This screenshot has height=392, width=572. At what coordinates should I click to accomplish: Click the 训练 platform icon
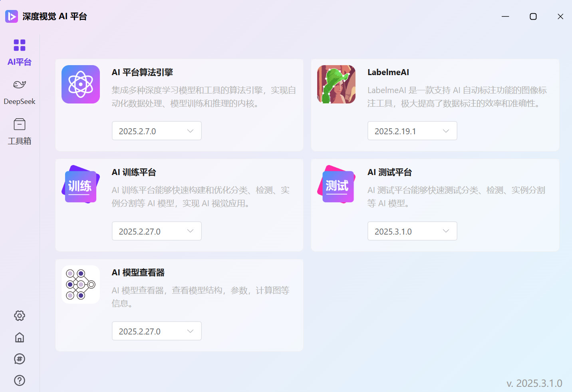(81, 184)
